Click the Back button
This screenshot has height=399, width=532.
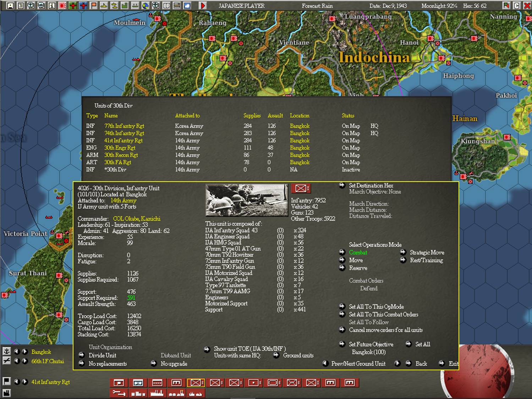pyautogui.click(x=421, y=364)
